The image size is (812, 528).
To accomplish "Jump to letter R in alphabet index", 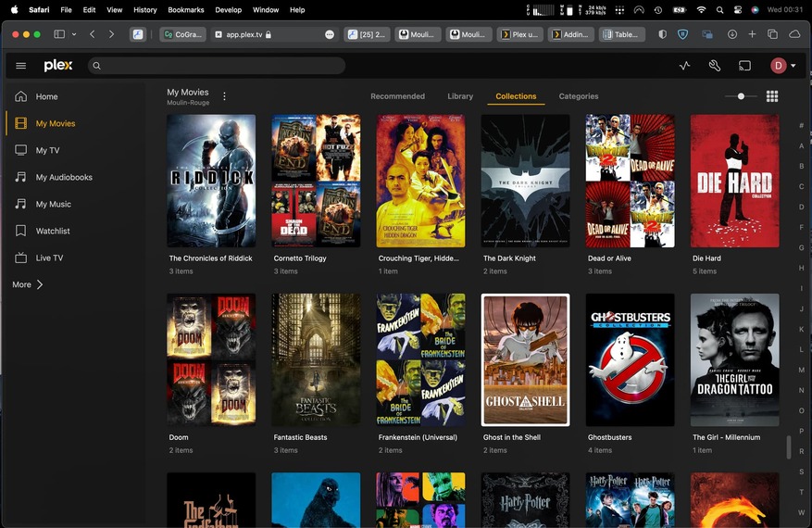I will point(801,451).
